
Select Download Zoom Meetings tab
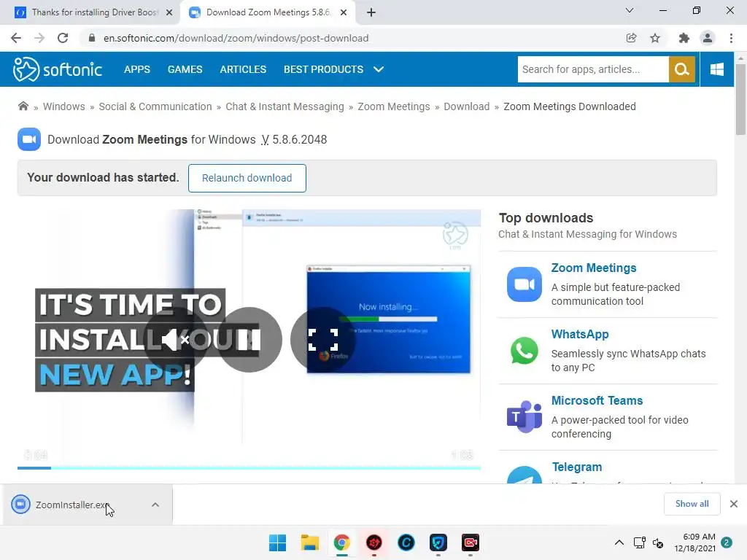point(267,12)
